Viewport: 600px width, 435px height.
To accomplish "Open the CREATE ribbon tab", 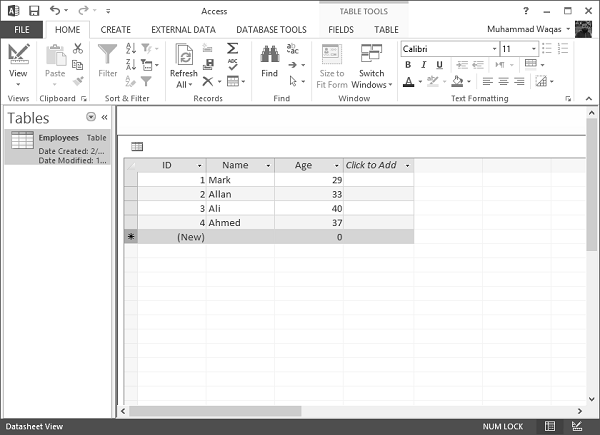I will (115, 30).
